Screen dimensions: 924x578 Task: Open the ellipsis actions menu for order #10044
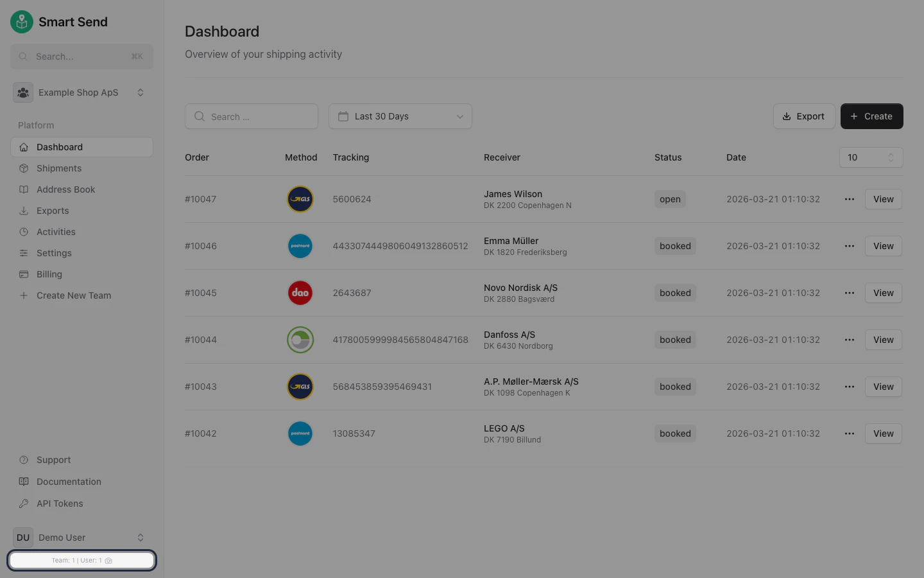(x=849, y=340)
